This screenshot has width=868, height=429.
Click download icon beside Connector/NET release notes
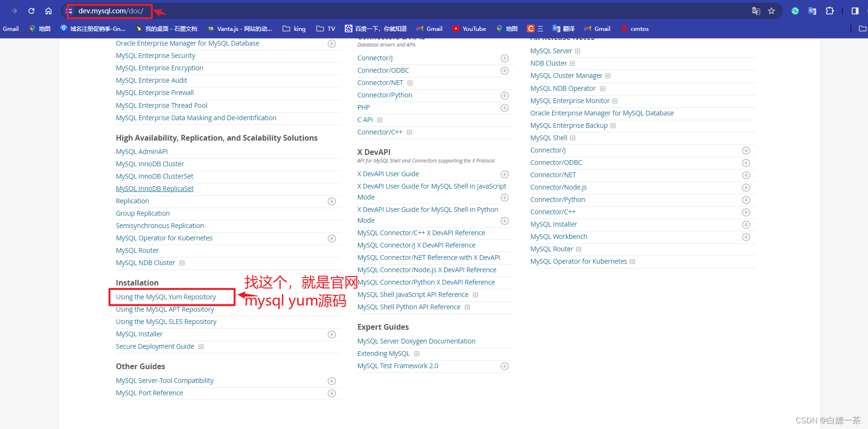746,175
